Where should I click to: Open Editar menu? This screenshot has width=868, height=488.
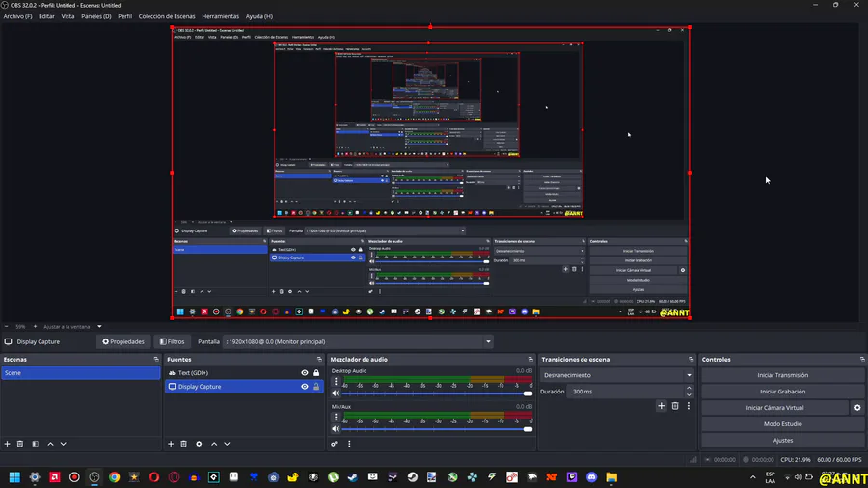46,16
